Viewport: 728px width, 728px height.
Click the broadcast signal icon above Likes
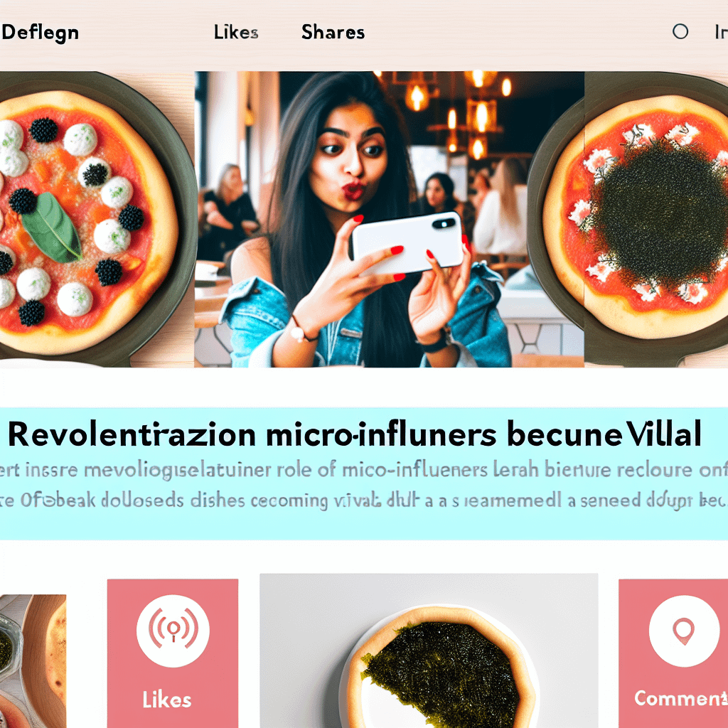pos(173,631)
